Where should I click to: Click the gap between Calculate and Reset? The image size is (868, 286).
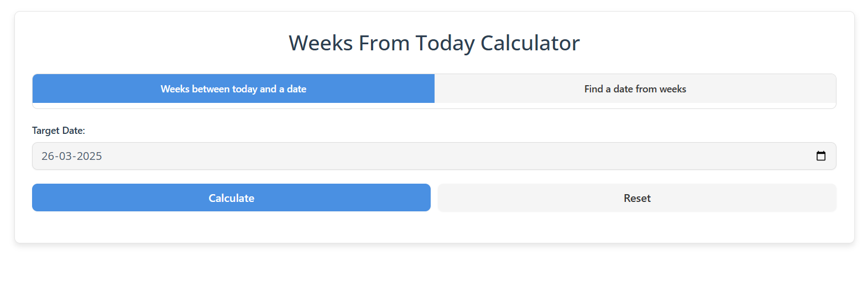(x=434, y=197)
